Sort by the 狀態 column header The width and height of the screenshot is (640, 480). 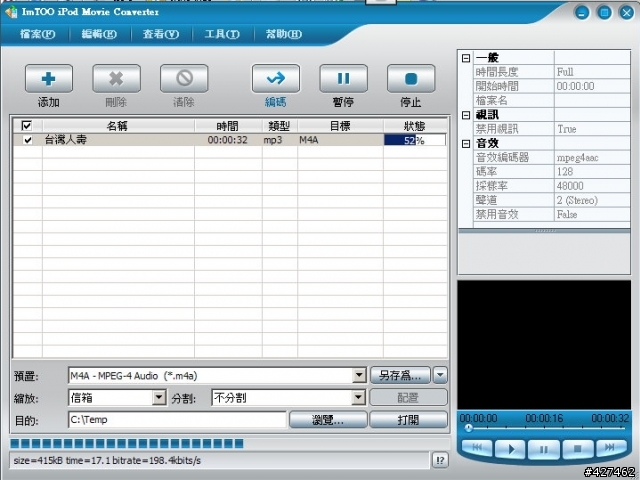tap(415, 126)
